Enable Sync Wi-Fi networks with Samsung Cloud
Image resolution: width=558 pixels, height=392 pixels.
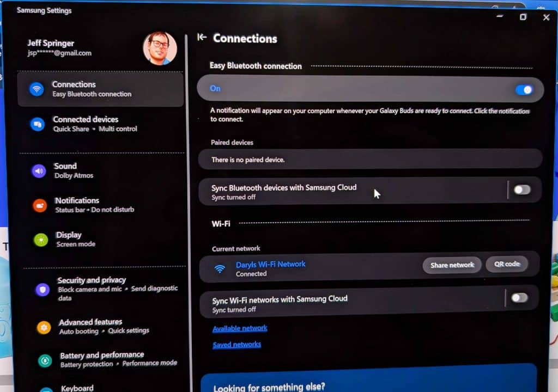(519, 298)
